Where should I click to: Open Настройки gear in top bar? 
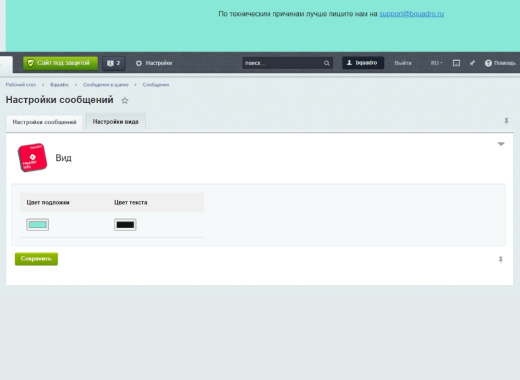pos(154,63)
